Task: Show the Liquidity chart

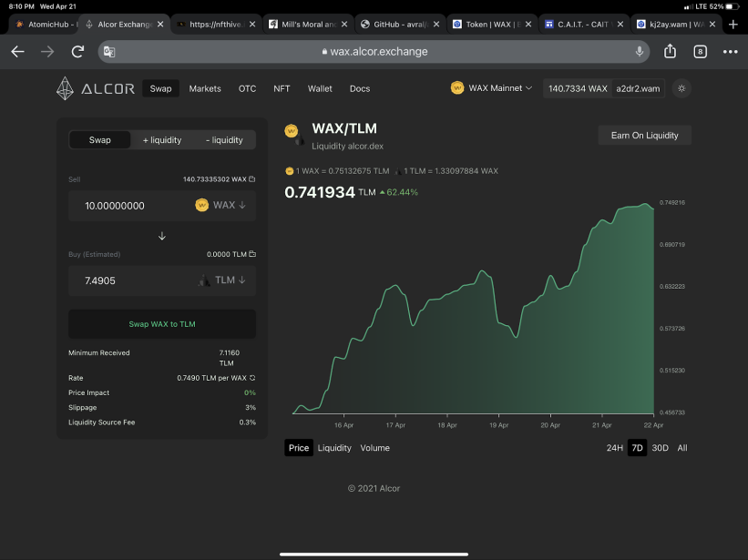Action: pyautogui.click(x=334, y=448)
